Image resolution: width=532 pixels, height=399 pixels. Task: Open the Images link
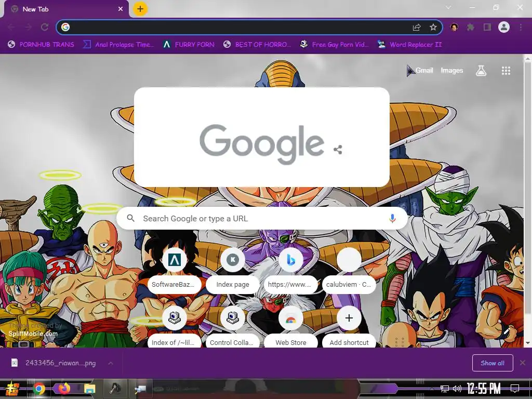click(451, 70)
